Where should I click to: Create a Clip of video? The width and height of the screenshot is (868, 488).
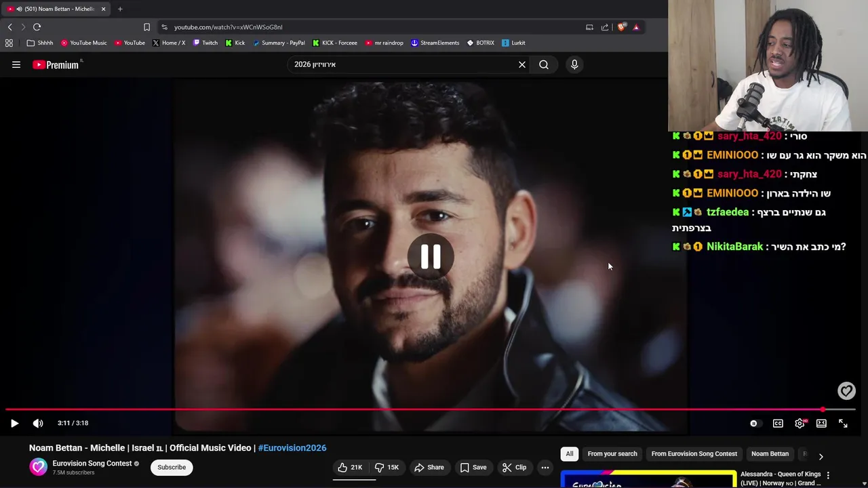click(514, 467)
